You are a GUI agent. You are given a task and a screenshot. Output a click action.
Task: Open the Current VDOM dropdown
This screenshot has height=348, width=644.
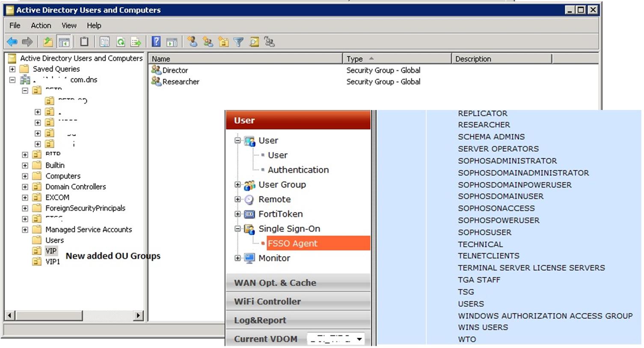coord(359,339)
